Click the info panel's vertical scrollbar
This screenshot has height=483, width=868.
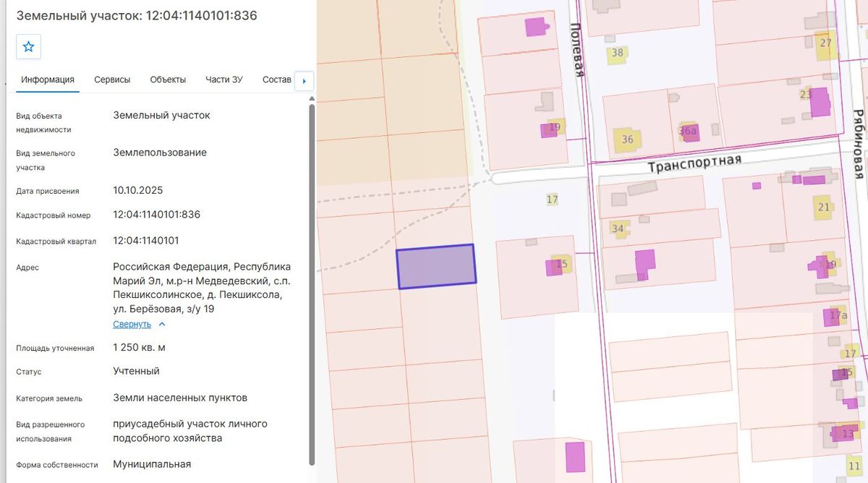(312, 286)
